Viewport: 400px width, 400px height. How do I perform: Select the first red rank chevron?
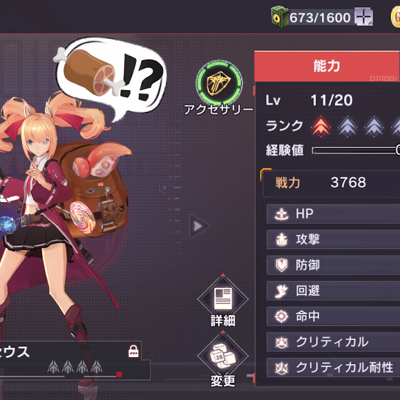coord(321,126)
